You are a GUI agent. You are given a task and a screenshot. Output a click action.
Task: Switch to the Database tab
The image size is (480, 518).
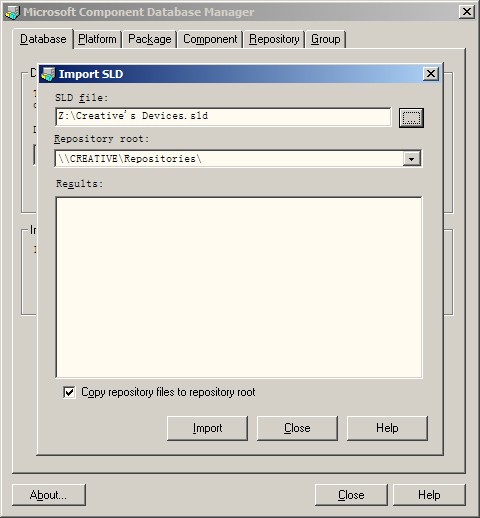pyautogui.click(x=43, y=39)
